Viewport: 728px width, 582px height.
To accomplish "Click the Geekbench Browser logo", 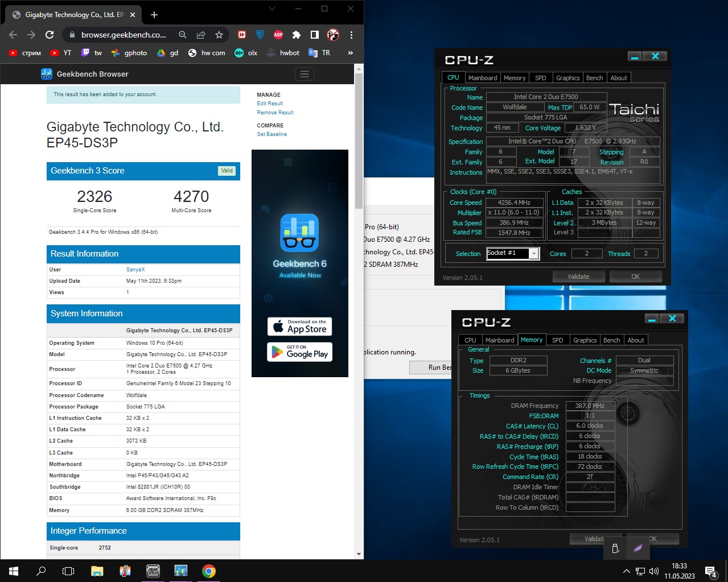I will coord(84,74).
